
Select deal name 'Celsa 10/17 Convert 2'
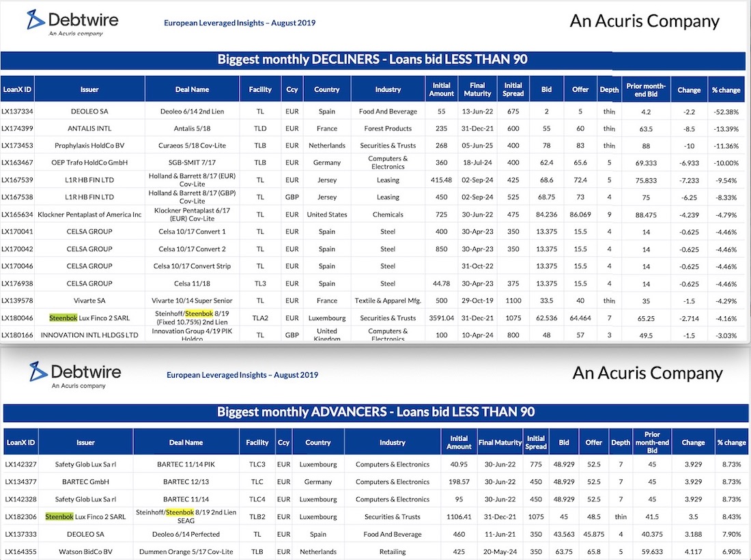(192, 249)
